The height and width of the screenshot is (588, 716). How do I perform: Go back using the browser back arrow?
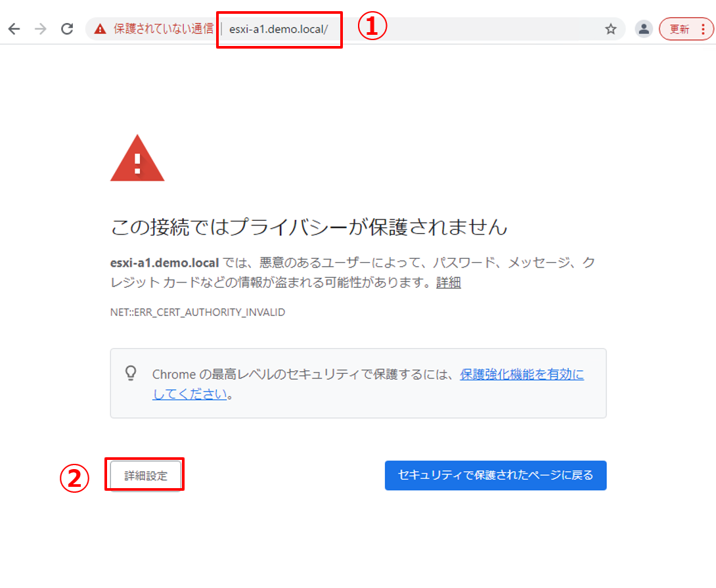(14, 30)
